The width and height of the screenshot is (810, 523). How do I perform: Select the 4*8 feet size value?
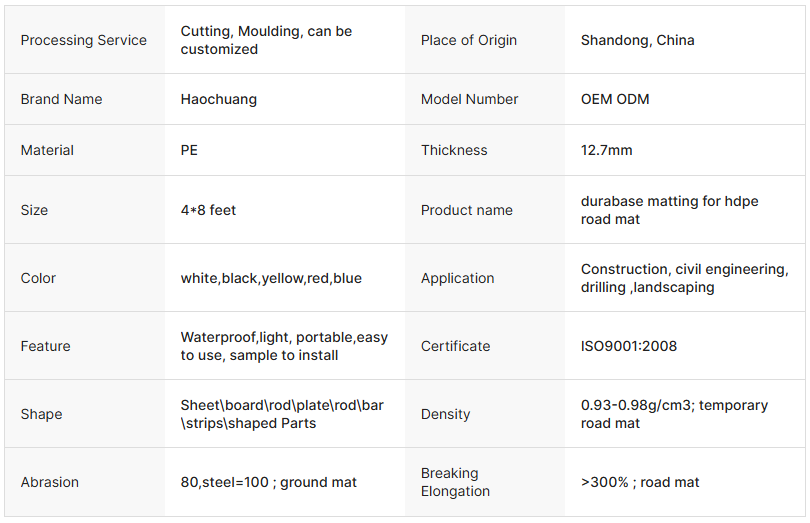click(x=208, y=210)
